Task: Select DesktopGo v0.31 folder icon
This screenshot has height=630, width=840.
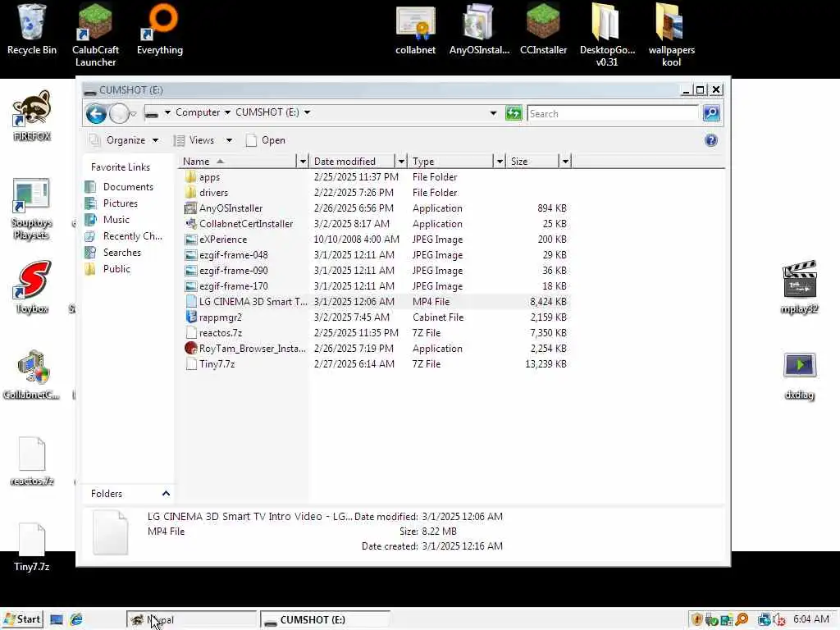Action: [x=607, y=34]
